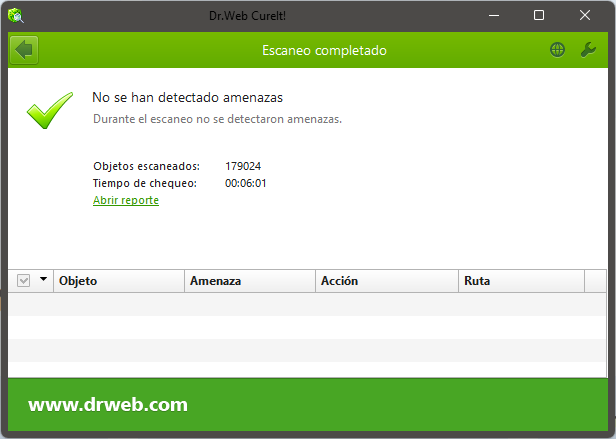Select the check time value 00:06:01
The image size is (616, 439).
[x=246, y=183]
